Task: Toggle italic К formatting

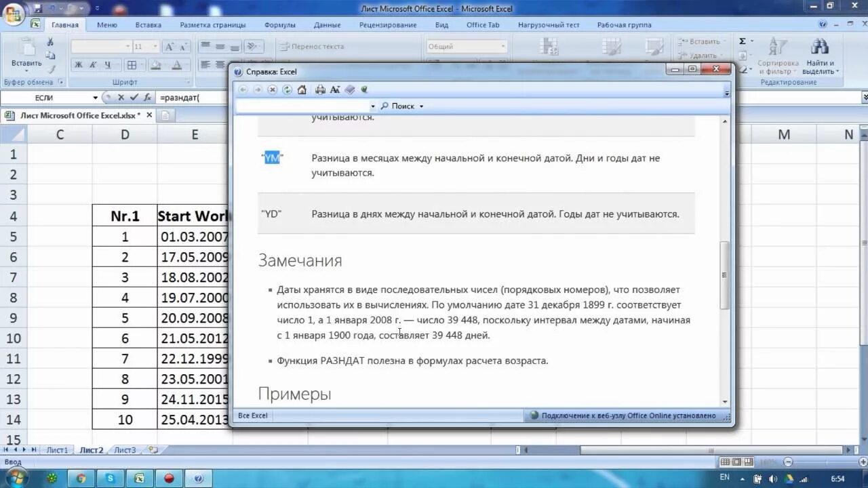Action: (x=93, y=65)
